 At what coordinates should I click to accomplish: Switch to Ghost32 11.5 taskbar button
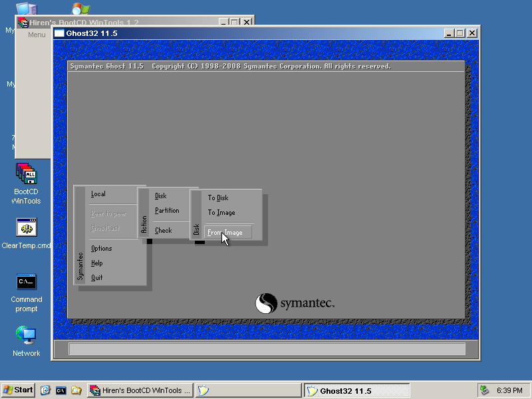click(x=356, y=390)
